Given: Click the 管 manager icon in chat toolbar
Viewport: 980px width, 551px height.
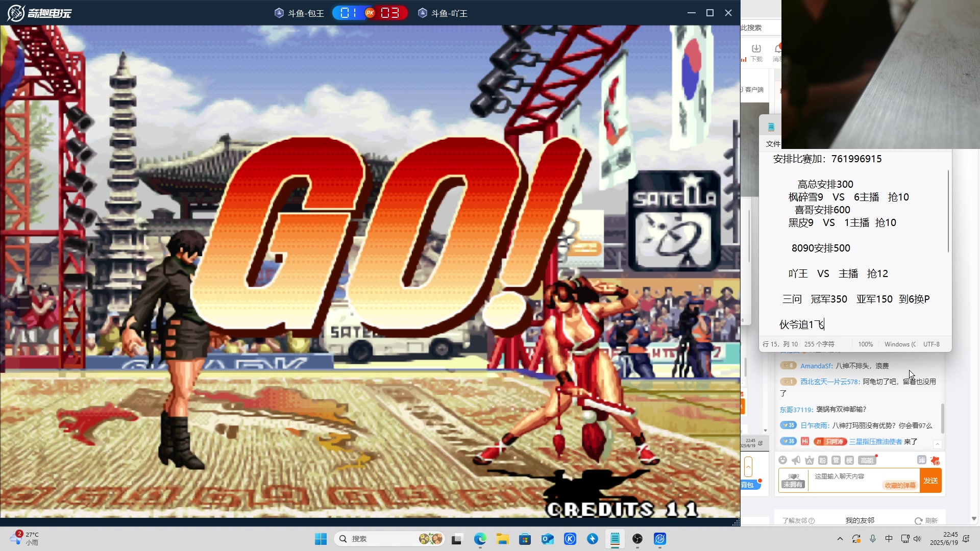Looking at the screenshot, I should [x=836, y=460].
